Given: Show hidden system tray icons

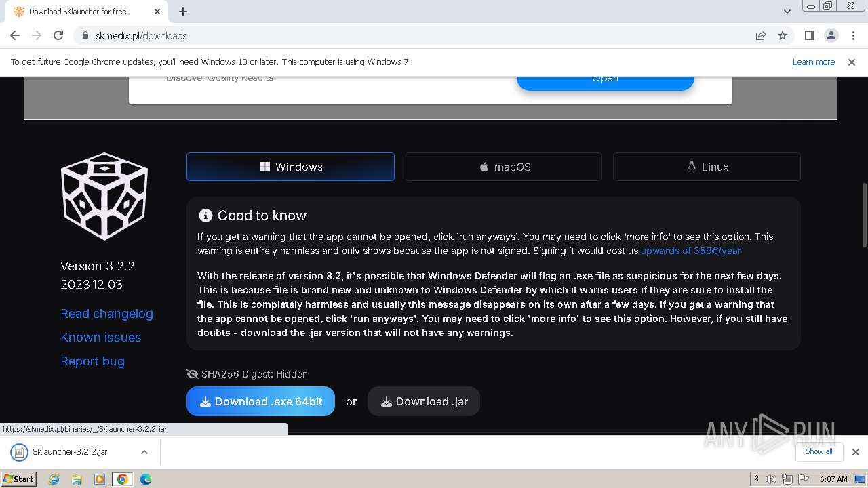Looking at the screenshot, I should click(x=756, y=479).
